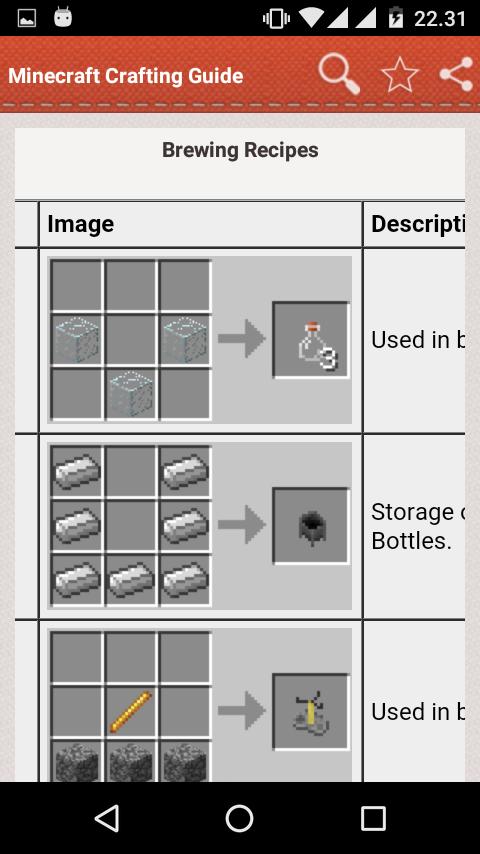Click the Description column header

tap(418, 224)
